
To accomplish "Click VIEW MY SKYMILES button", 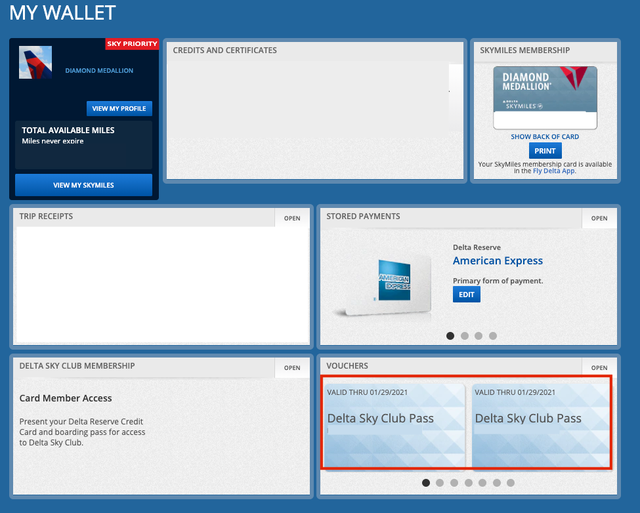I will tap(84, 185).
